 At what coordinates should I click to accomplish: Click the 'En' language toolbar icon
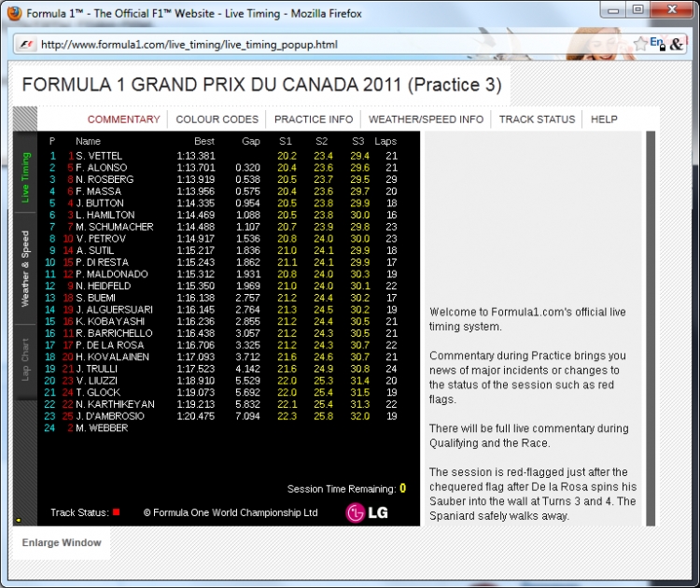(x=657, y=43)
